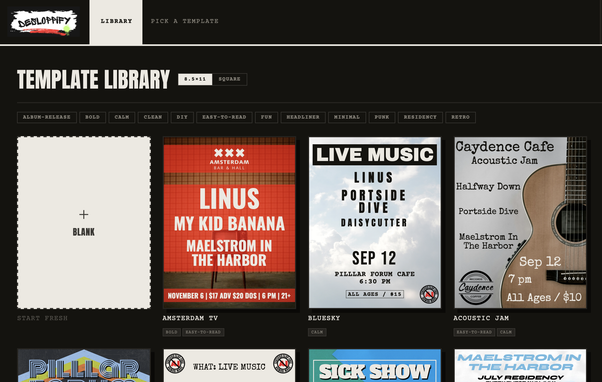This screenshot has width=602, height=382.
Task: Filter templates by Bold tag
Action: click(92, 117)
